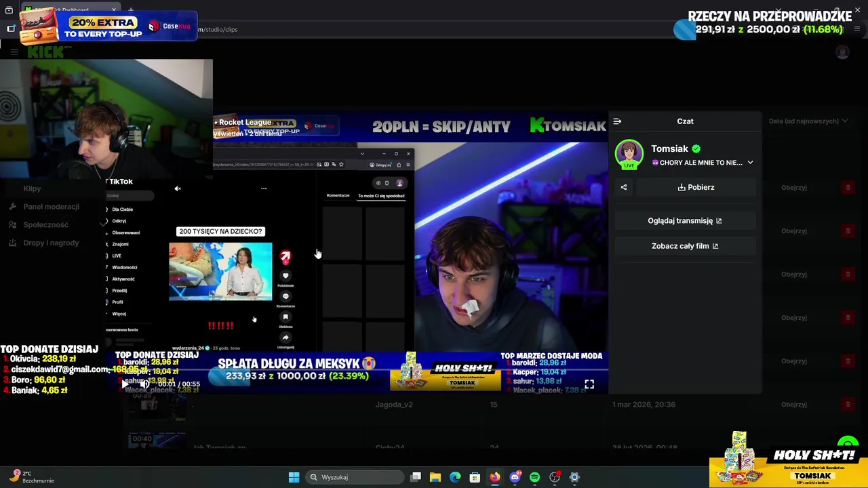
Task: Open Microsoft Store from the taskbar
Action: point(475,477)
